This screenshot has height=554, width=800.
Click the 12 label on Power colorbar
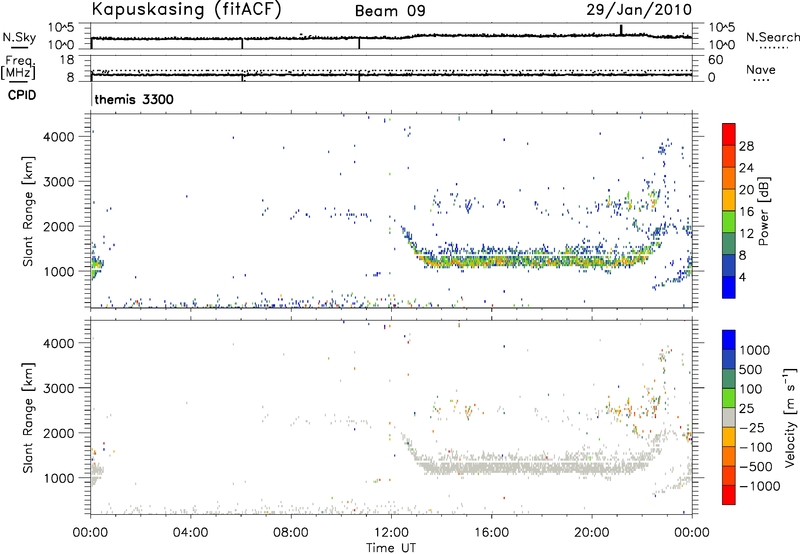point(746,234)
